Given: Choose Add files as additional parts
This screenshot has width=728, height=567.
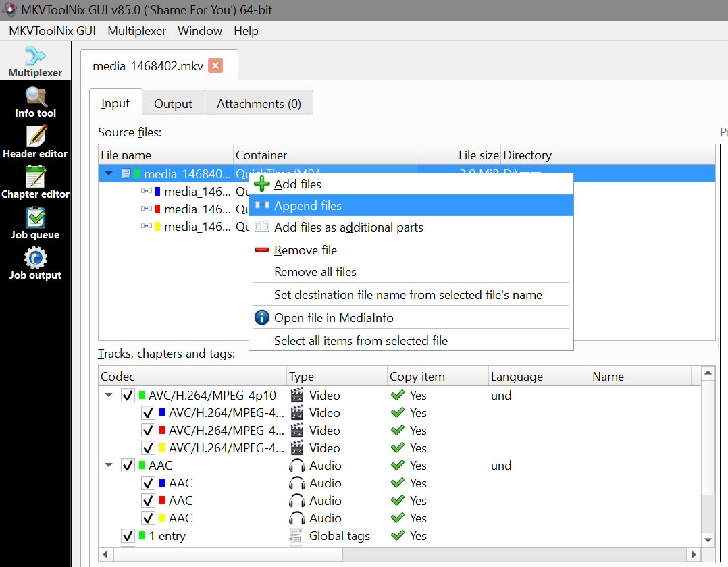Looking at the screenshot, I should coord(411,227).
